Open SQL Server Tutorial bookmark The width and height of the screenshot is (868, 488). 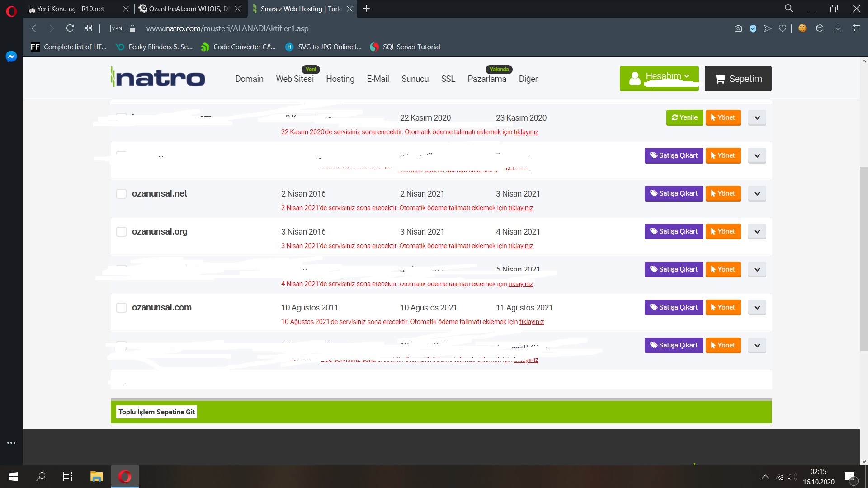tap(405, 47)
